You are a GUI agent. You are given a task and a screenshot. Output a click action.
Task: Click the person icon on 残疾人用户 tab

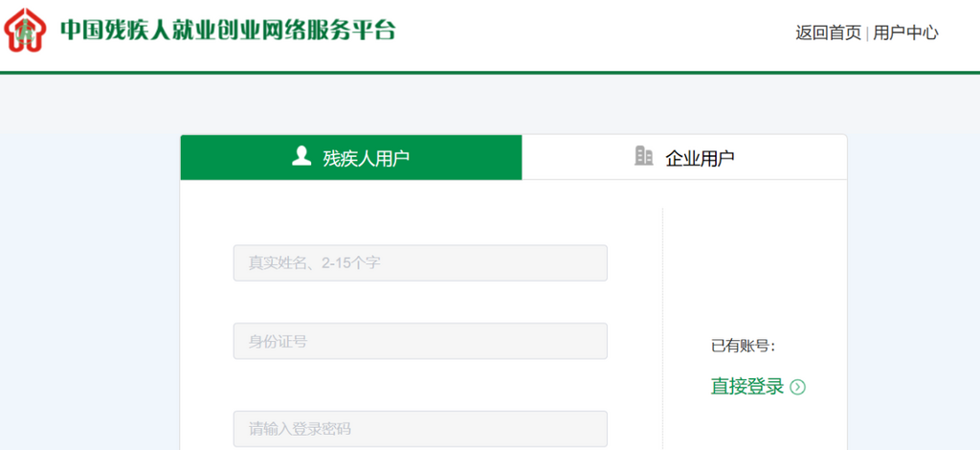click(x=301, y=156)
